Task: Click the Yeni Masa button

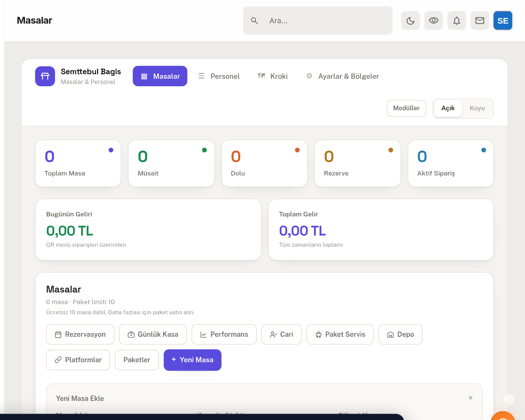Action: pos(193,360)
